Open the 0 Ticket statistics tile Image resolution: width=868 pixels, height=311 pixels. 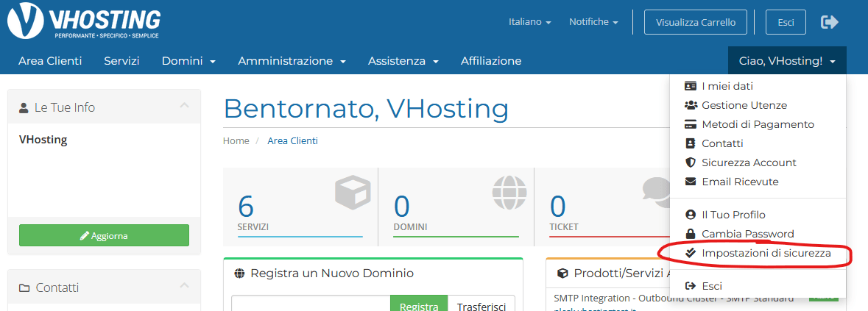601,207
